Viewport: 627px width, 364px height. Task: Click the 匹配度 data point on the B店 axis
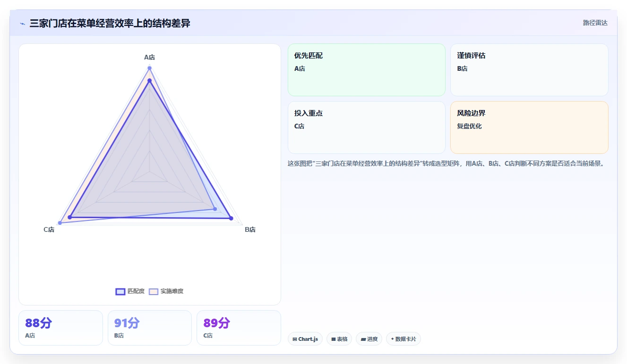coord(231,218)
